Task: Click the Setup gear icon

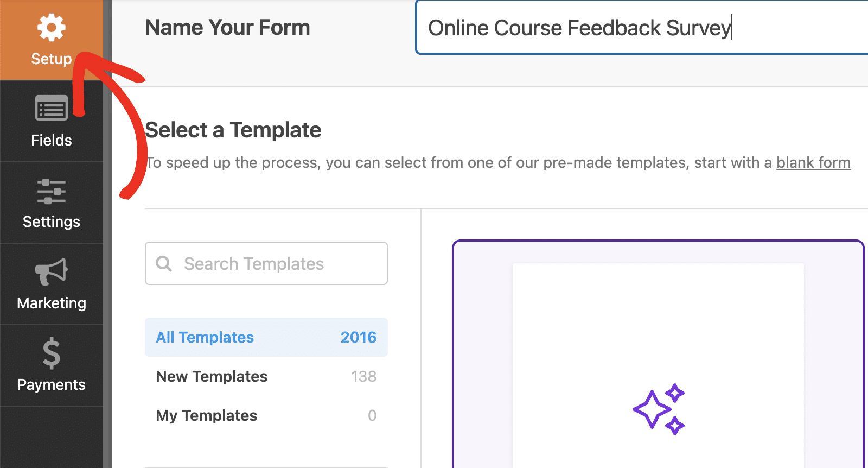Action: (x=52, y=28)
